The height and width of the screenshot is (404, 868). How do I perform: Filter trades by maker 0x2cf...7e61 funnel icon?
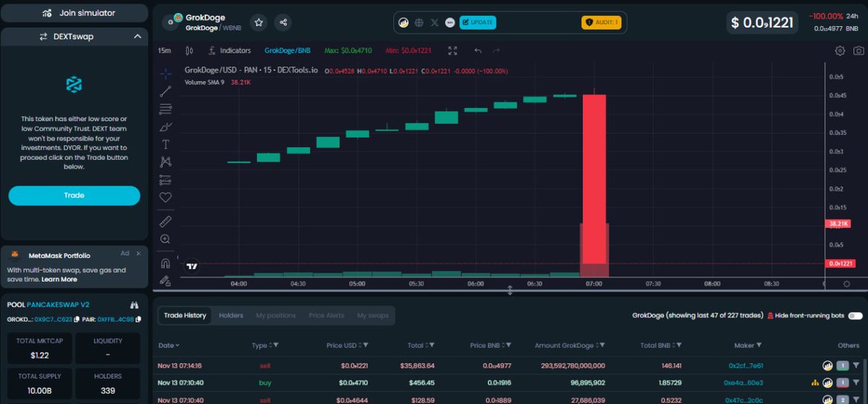(x=856, y=366)
